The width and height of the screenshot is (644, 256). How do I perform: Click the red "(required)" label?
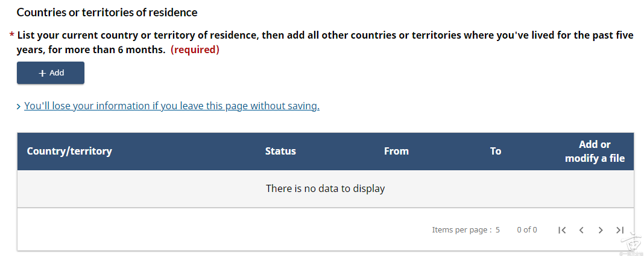tap(195, 50)
